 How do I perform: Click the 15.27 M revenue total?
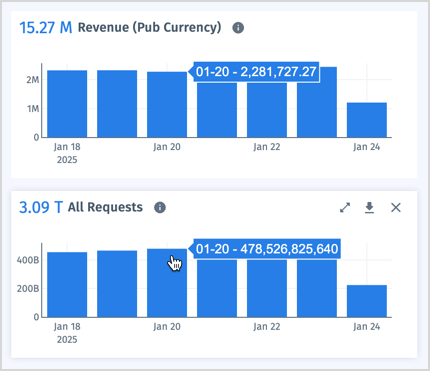point(46,28)
